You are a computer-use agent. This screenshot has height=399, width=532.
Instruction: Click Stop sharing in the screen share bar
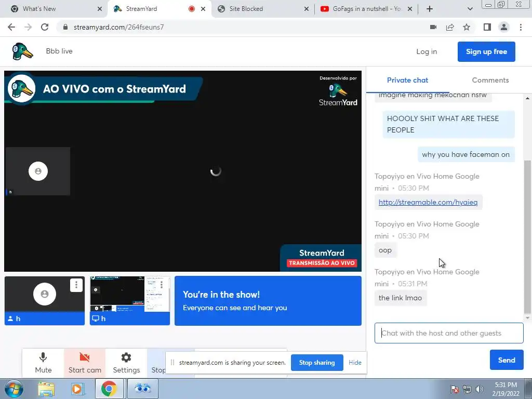317,363
